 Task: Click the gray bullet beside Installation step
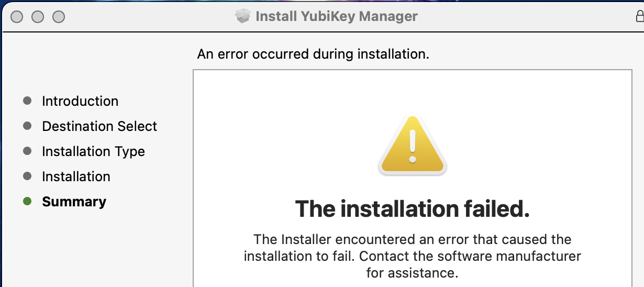28,176
